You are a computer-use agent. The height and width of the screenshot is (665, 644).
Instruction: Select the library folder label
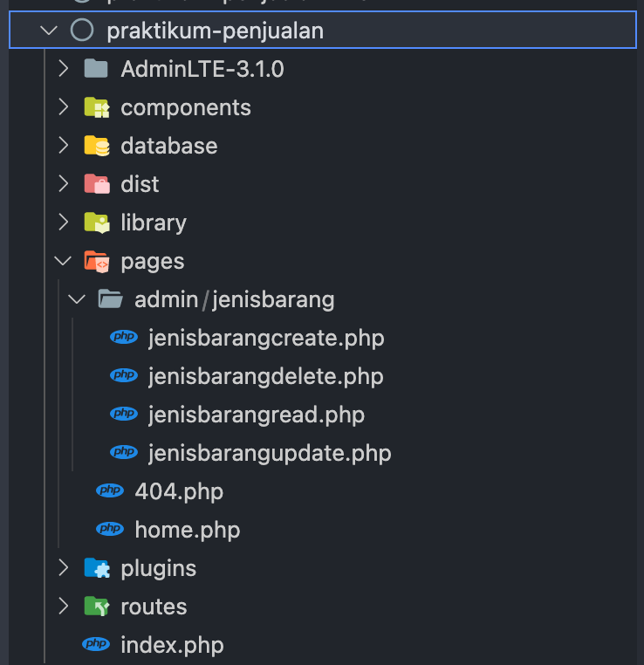click(154, 223)
